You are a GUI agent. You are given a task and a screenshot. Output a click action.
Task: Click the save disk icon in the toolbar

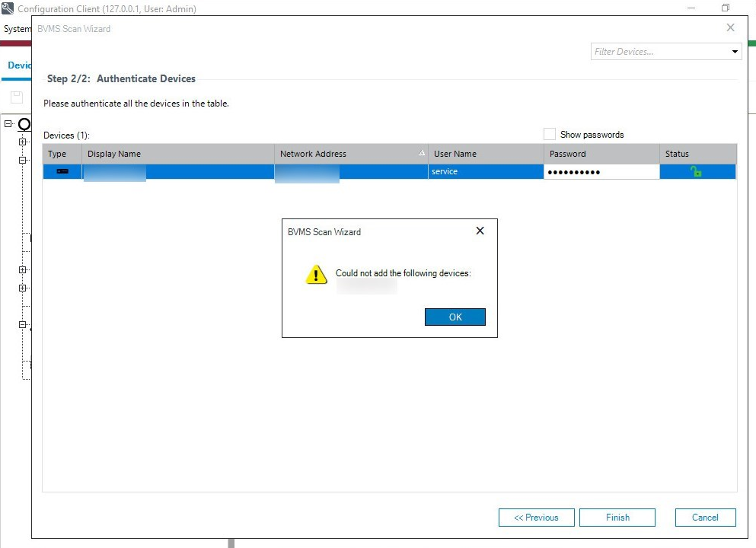(x=17, y=97)
